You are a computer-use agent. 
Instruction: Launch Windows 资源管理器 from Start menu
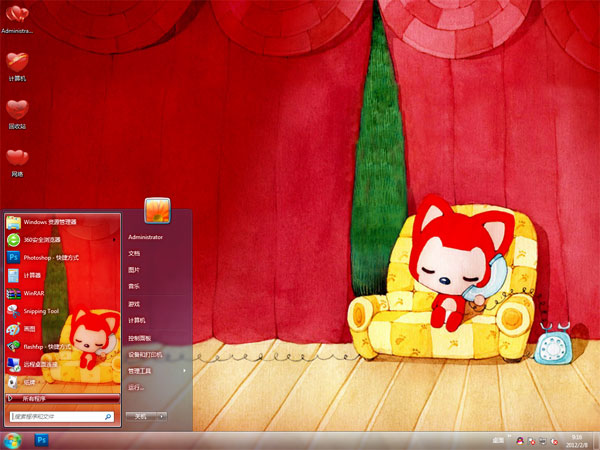[x=62, y=222]
